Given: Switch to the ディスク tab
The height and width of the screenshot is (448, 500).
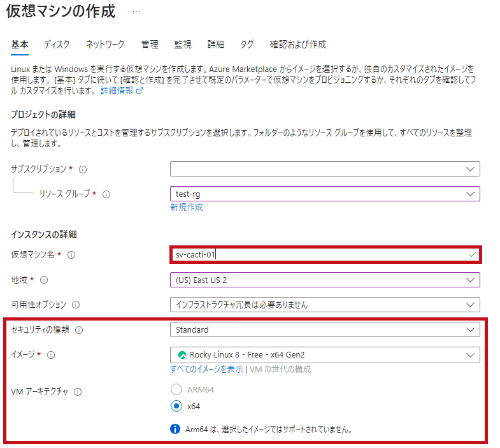Looking at the screenshot, I should [x=57, y=45].
